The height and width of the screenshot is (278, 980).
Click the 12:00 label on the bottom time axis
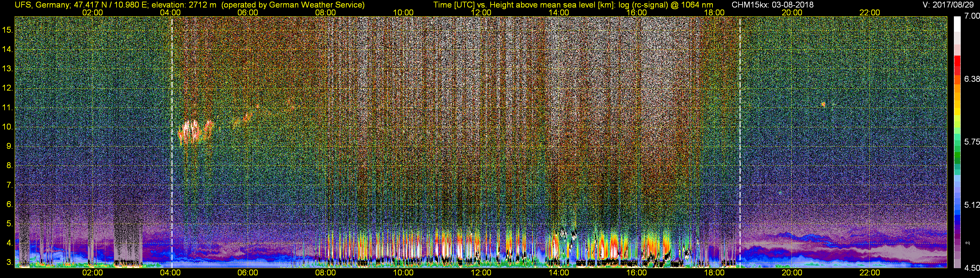click(481, 273)
